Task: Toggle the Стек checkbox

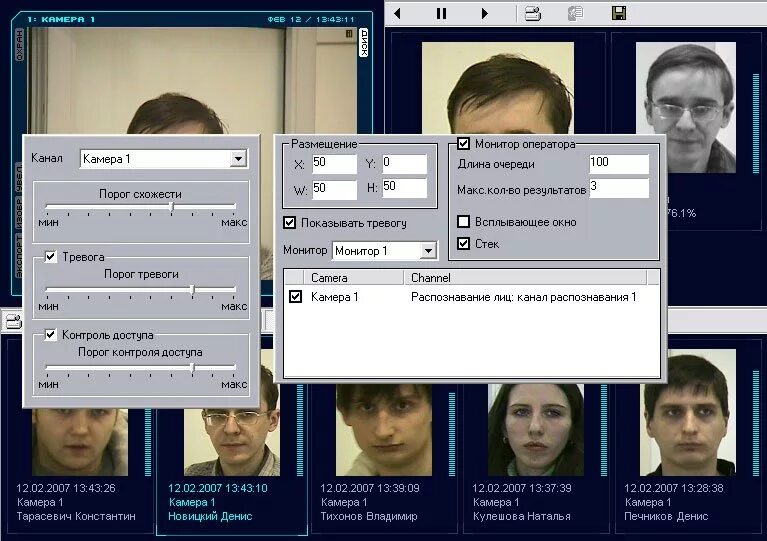Action: [x=463, y=243]
